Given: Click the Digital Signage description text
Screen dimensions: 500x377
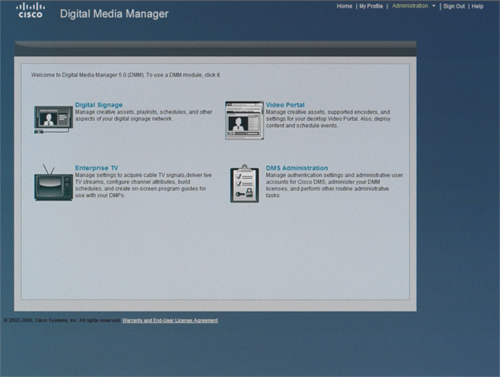Looking at the screenshot, I should [x=144, y=115].
